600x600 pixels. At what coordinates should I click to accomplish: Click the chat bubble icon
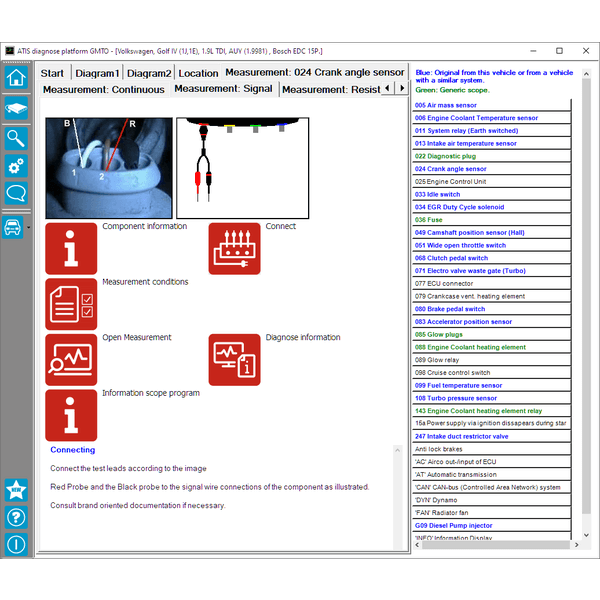[x=15, y=194]
